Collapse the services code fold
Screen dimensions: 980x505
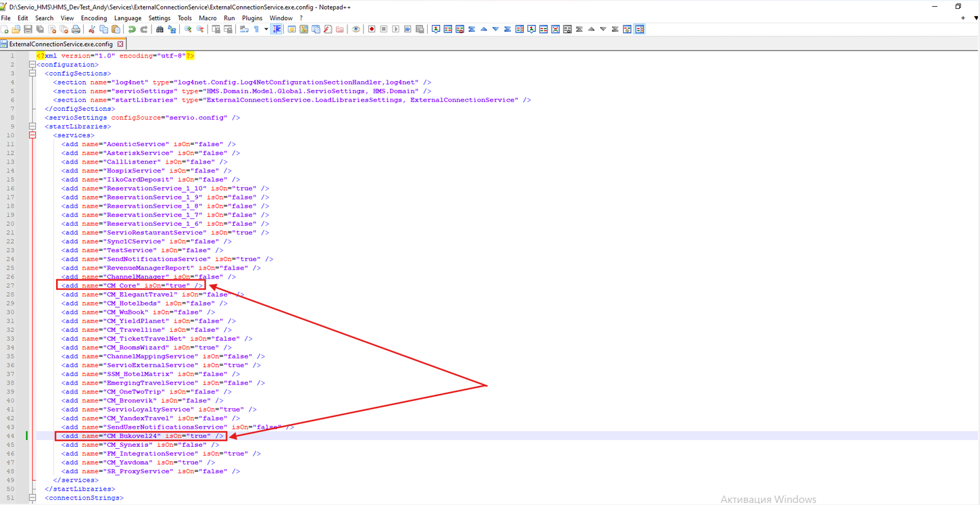coord(32,135)
